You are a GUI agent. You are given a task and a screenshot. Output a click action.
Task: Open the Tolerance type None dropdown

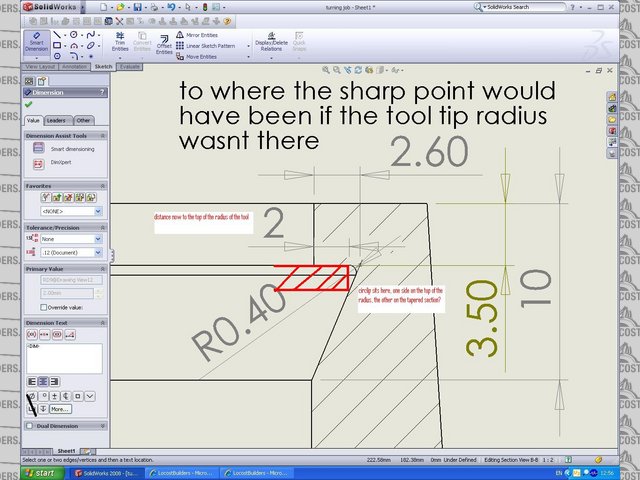pos(84,239)
